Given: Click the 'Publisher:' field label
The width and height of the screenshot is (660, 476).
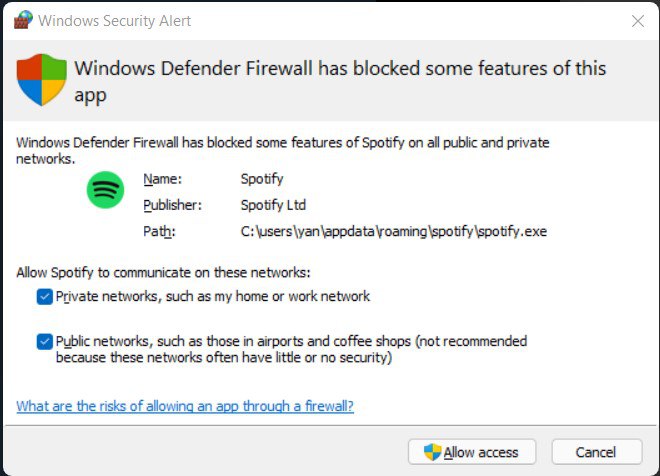Looking at the screenshot, I should coord(173,205).
